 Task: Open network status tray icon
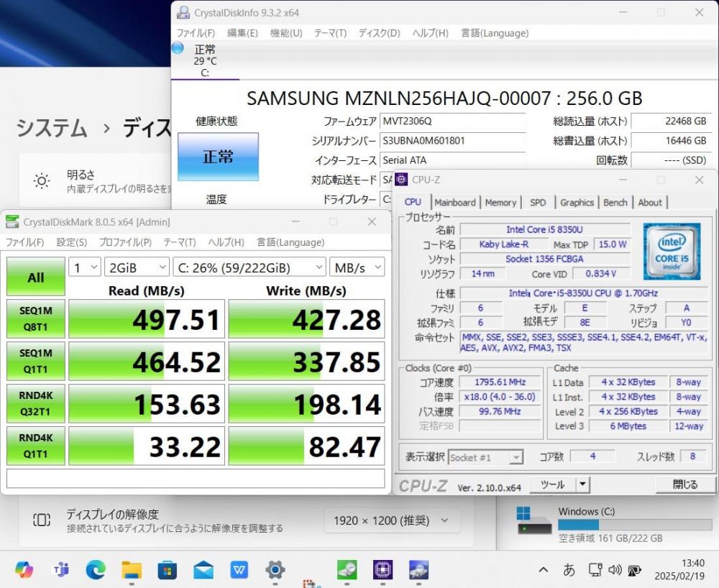[595, 569]
